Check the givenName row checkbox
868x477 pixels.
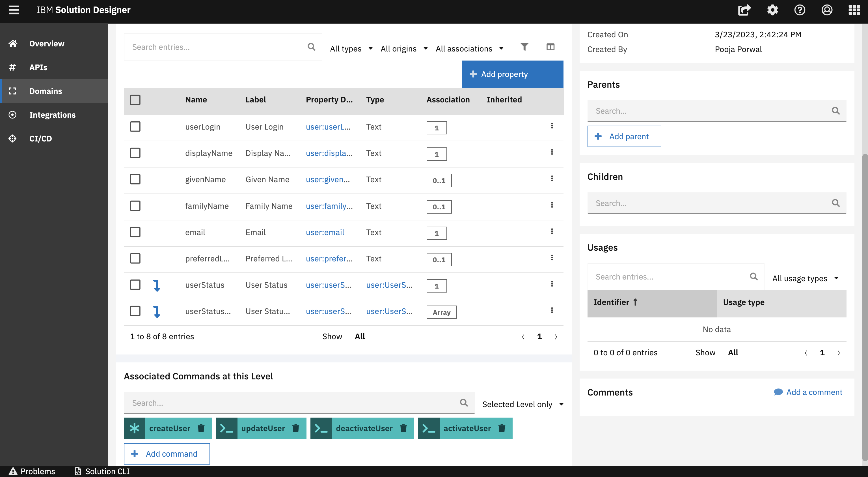coord(135,179)
